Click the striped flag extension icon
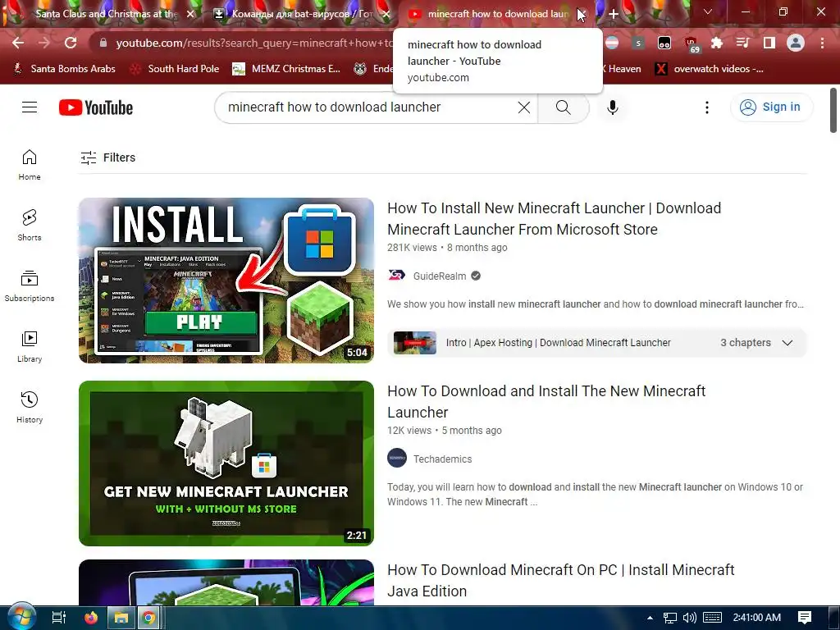This screenshot has width=840, height=630. 612,43
